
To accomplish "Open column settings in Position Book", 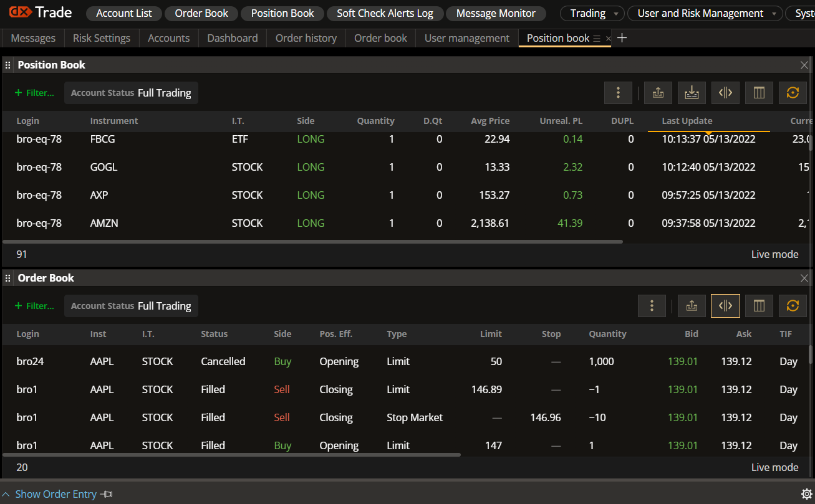I will [x=759, y=93].
